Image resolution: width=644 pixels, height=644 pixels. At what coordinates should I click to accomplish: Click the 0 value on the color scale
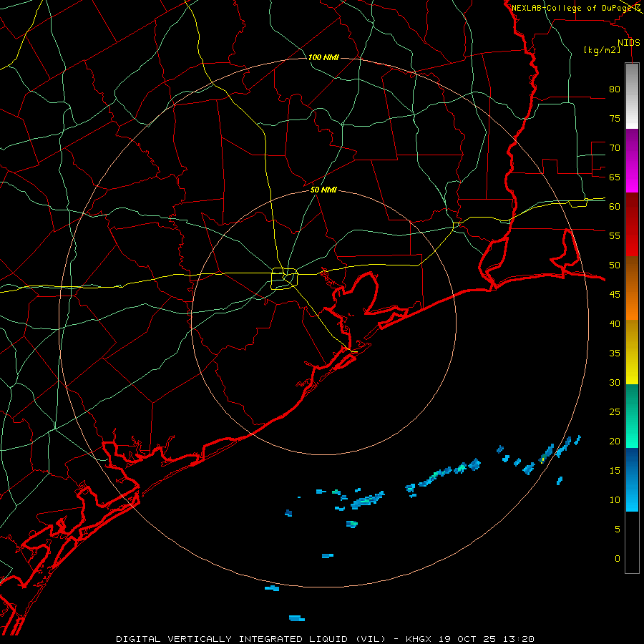(x=618, y=559)
